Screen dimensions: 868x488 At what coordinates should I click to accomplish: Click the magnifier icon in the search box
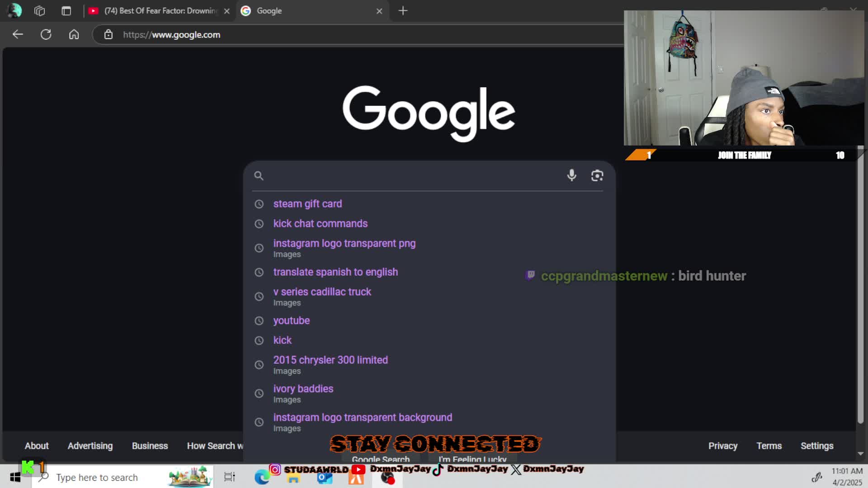pos(259,176)
